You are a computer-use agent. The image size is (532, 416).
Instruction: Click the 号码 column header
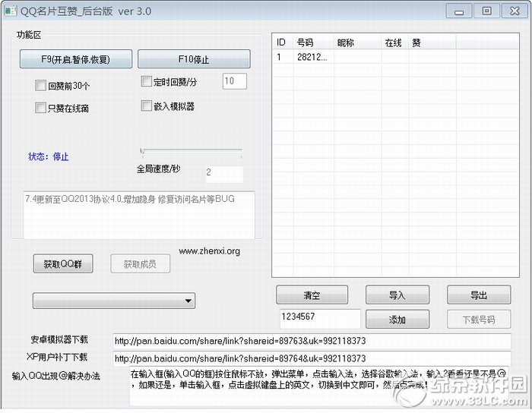313,42
